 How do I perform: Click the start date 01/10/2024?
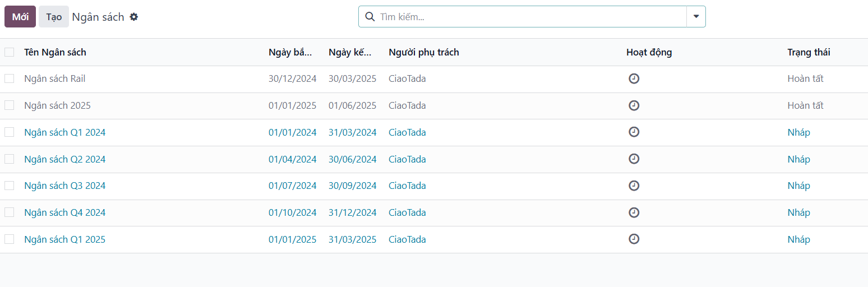coord(292,212)
